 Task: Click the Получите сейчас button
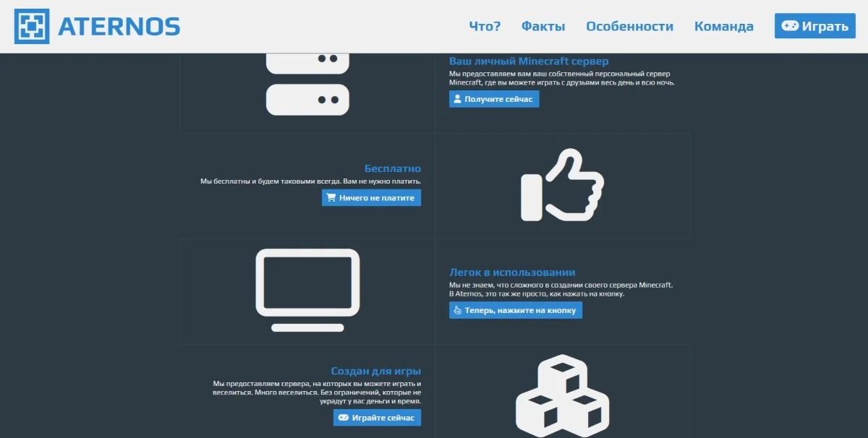[x=494, y=99]
